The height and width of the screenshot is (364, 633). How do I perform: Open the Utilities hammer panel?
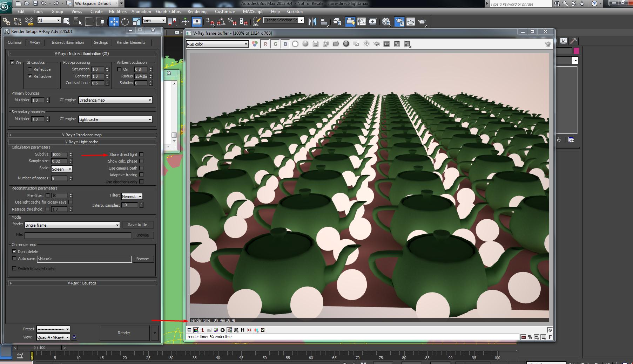(x=574, y=41)
